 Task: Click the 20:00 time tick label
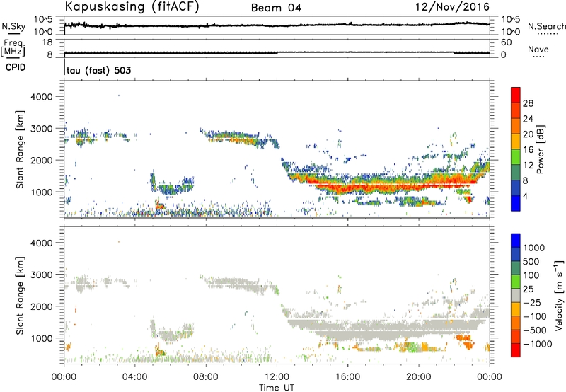(419, 377)
